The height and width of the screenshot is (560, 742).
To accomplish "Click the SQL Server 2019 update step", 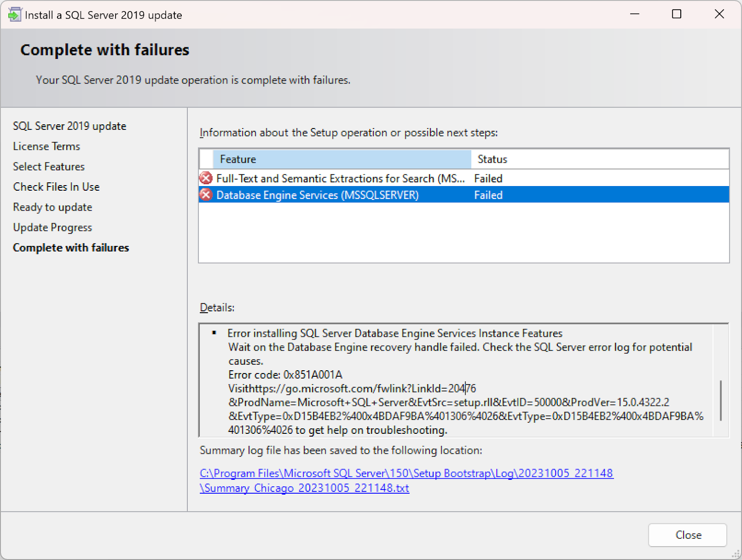I will pos(70,126).
